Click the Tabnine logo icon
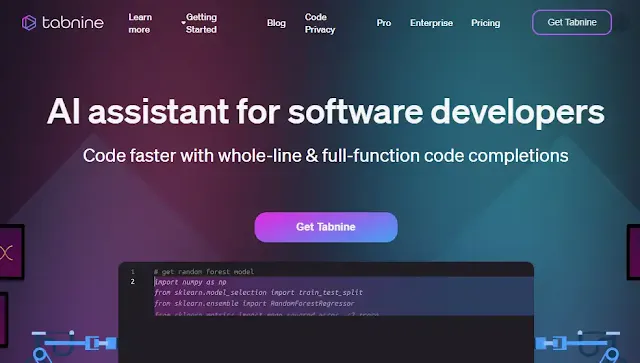The height and width of the screenshot is (363, 640). pyautogui.click(x=29, y=23)
